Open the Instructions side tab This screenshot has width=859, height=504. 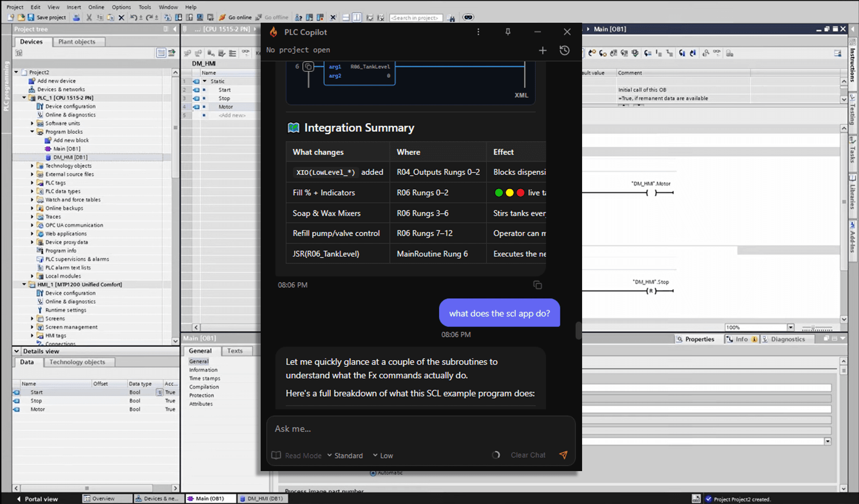click(853, 64)
